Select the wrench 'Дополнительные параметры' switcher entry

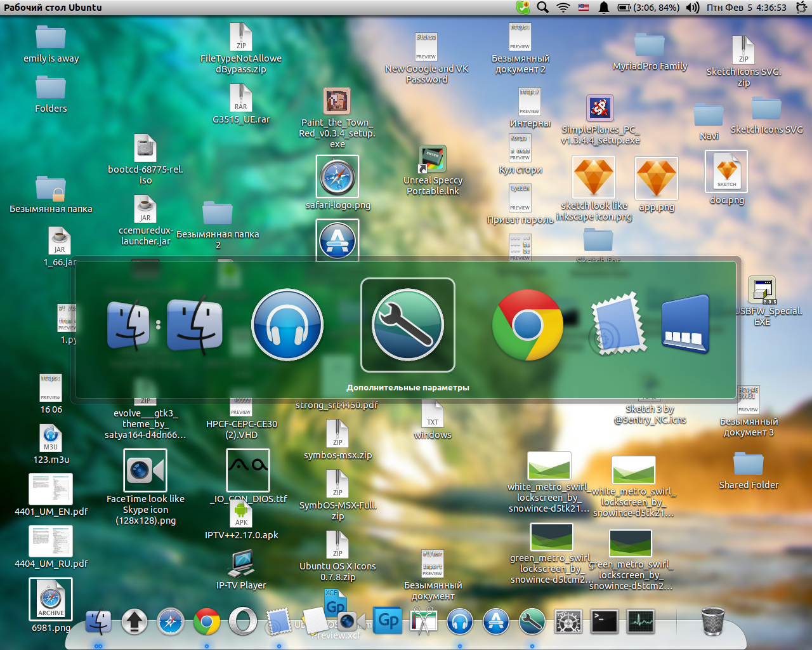pos(408,325)
